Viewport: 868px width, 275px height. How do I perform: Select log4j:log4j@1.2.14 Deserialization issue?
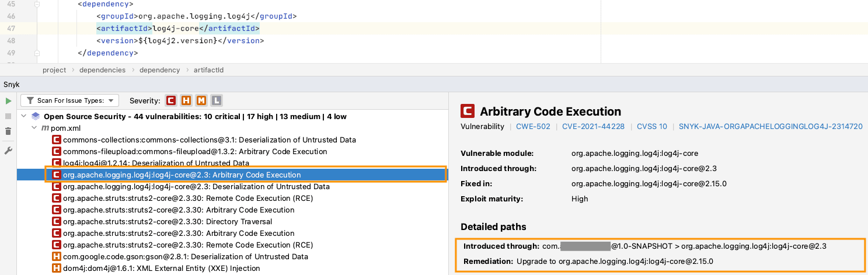[x=156, y=163]
